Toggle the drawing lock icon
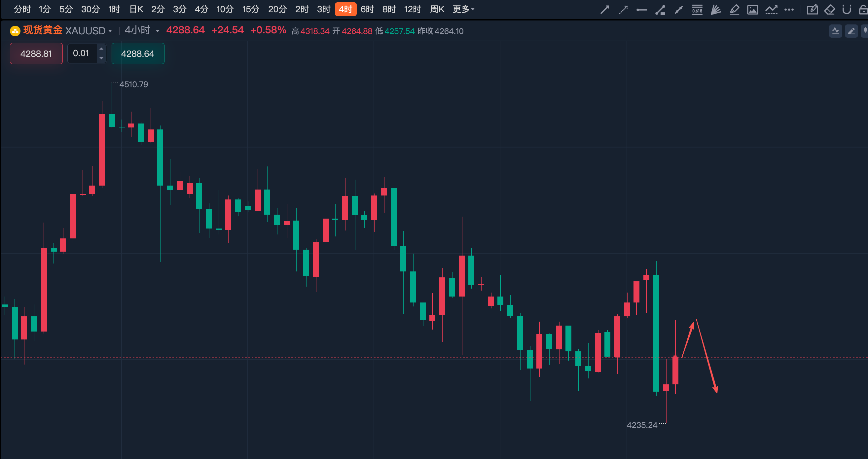The height and width of the screenshot is (459, 868). click(x=864, y=10)
